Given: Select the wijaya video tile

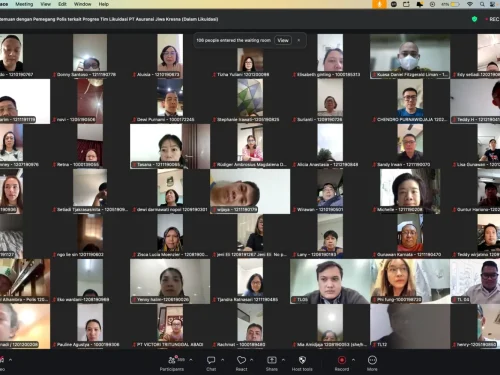Looking at the screenshot, I should (x=250, y=191).
